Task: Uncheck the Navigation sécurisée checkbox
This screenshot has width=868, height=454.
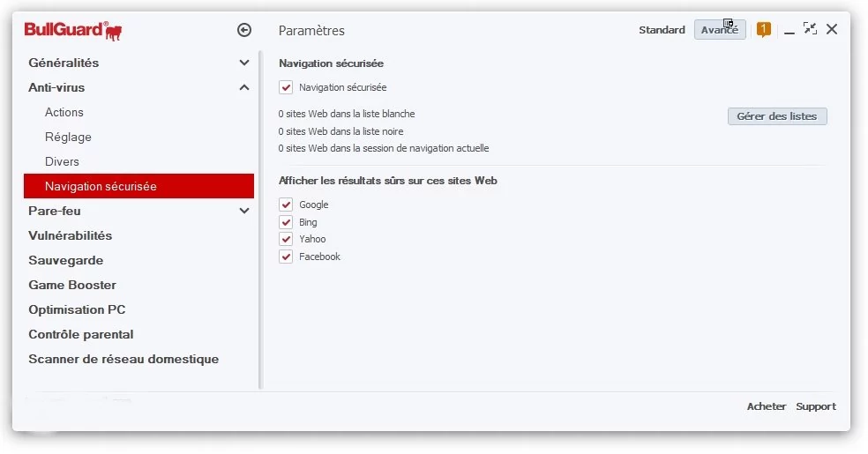Action: (286, 87)
